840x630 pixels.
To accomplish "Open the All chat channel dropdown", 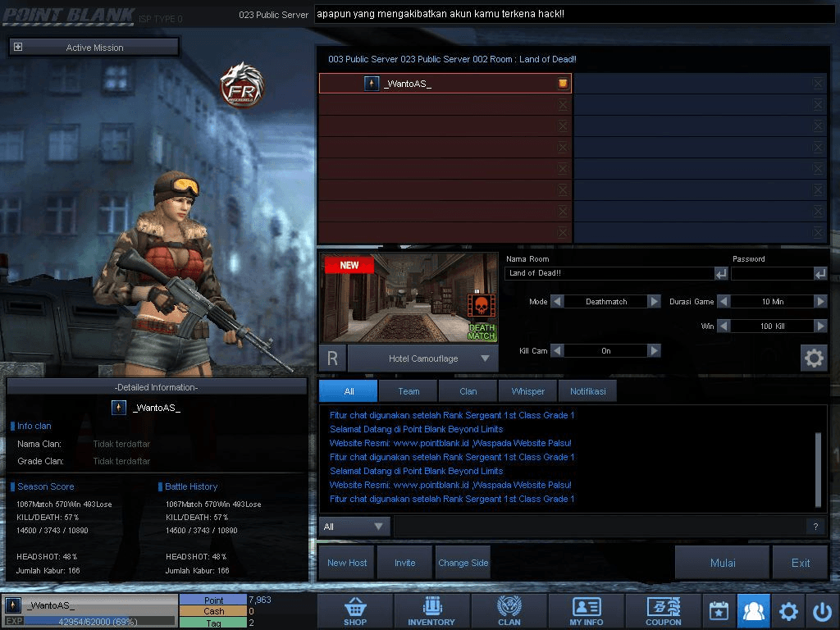I will tap(354, 527).
